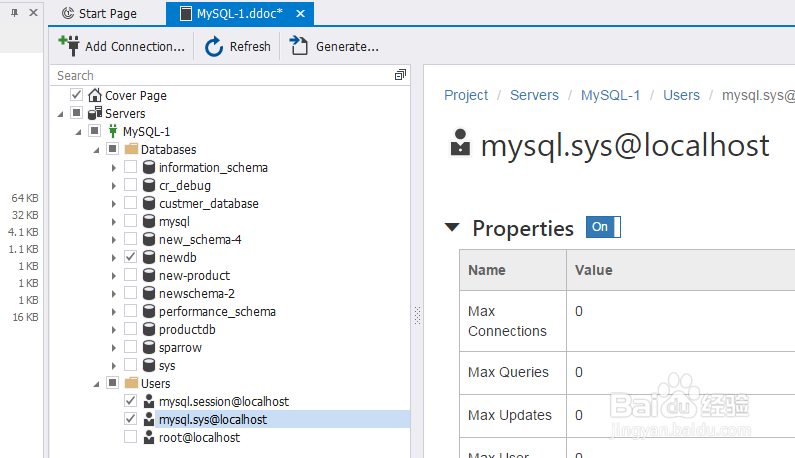The image size is (795, 458).
Task: Click the Refresh circular arrow icon
Action: (x=214, y=47)
